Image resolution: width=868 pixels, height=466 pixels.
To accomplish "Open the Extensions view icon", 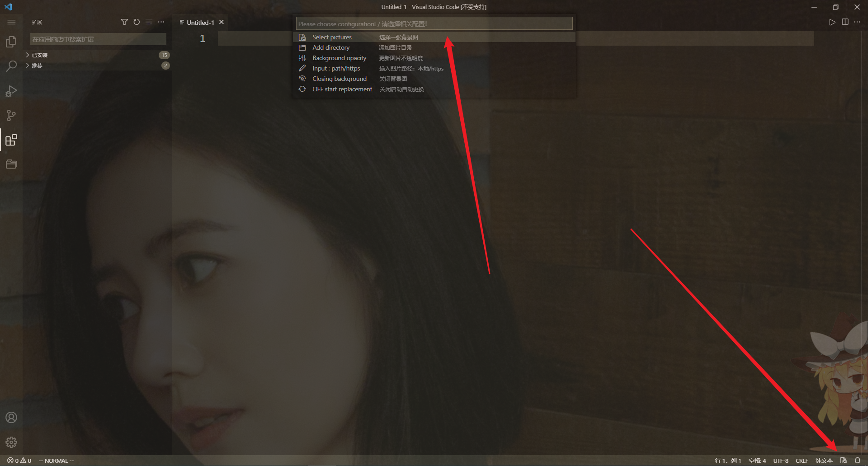I will 11,140.
